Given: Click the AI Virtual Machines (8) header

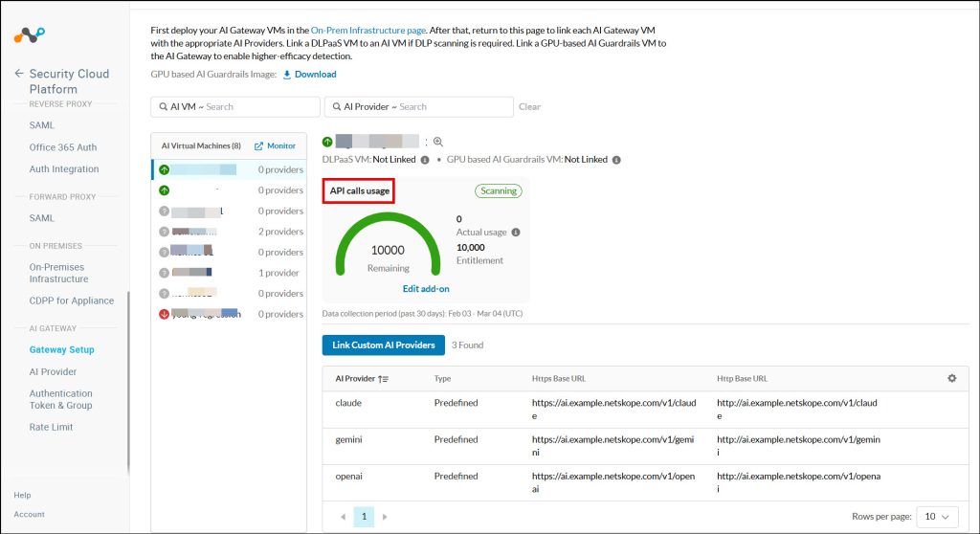Looking at the screenshot, I should (201, 145).
